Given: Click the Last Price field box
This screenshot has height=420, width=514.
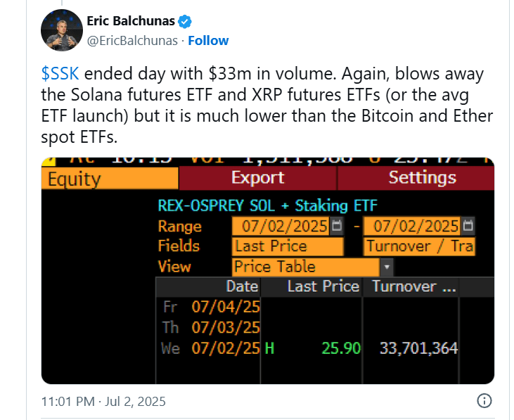Looking at the screenshot, I should [288, 246].
